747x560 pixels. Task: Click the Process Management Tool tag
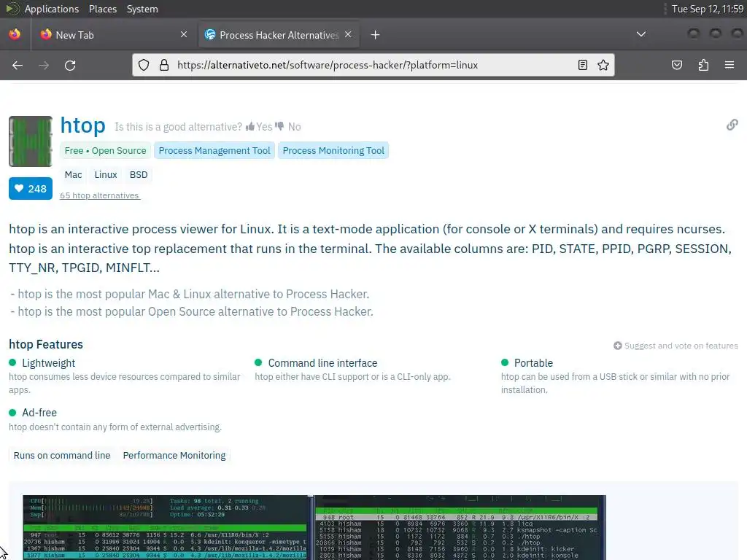(x=214, y=150)
